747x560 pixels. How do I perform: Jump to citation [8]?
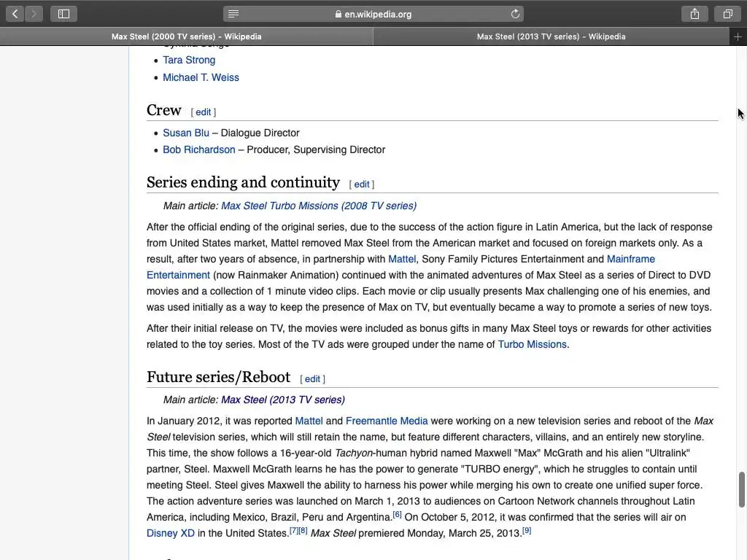(x=303, y=531)
